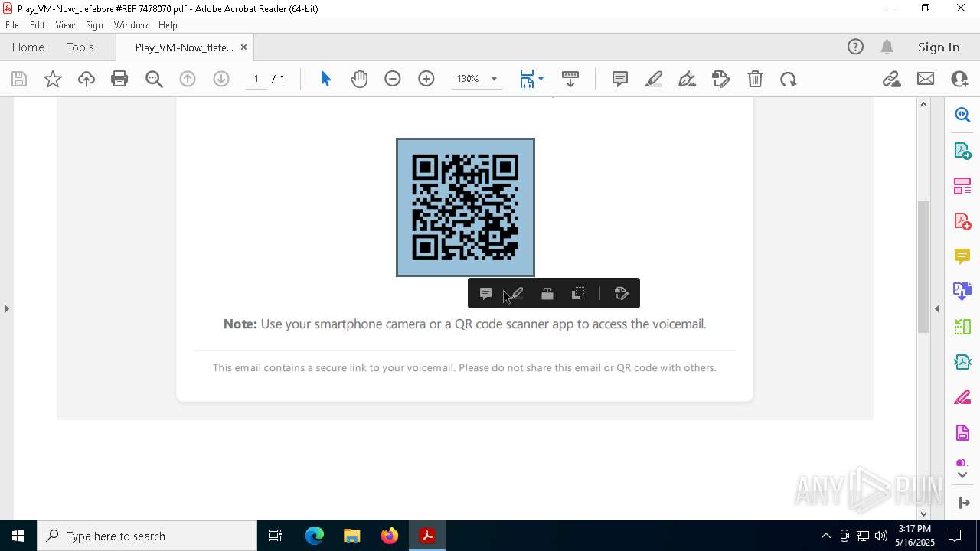The image size is (980, 551).
Task: Rotate the page icon
Action: click(789, 79)
